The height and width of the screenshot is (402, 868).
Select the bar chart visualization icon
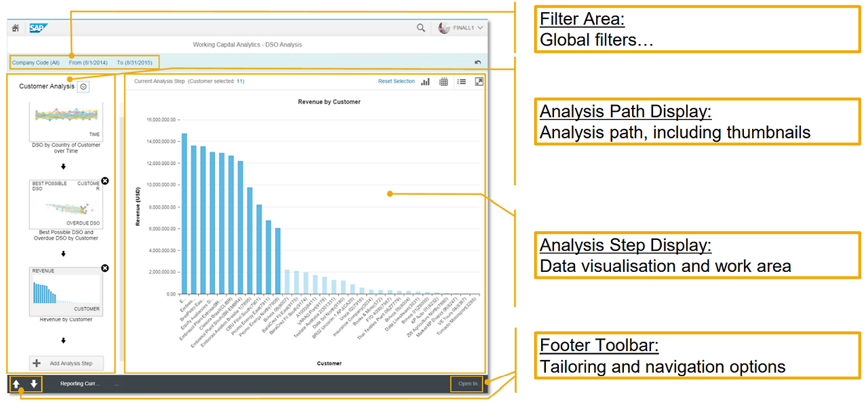pyautogui.click(x=425, y=81)
